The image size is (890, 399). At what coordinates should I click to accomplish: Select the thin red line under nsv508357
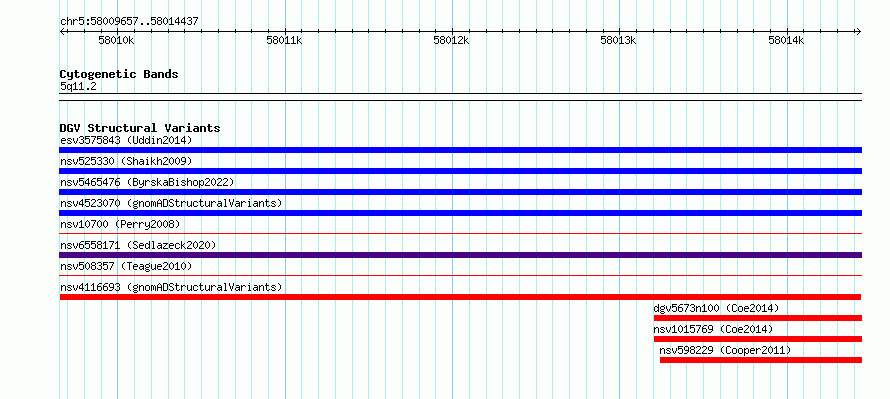460,275
